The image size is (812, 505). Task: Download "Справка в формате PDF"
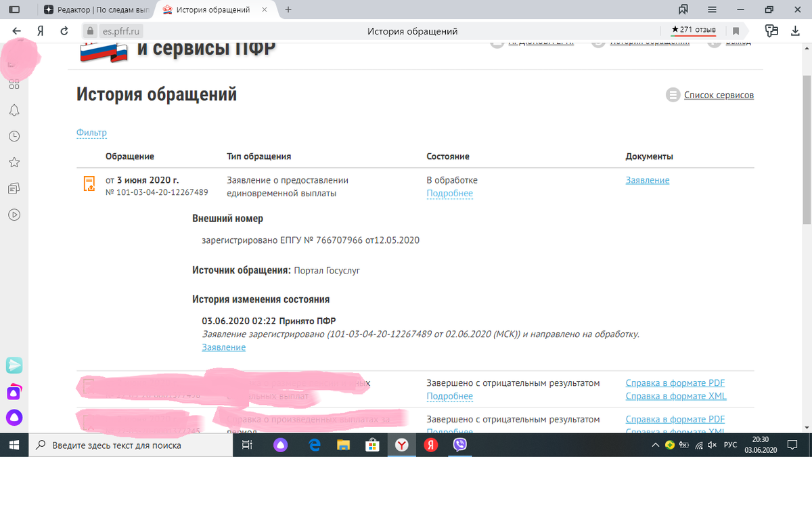point(674,382)
